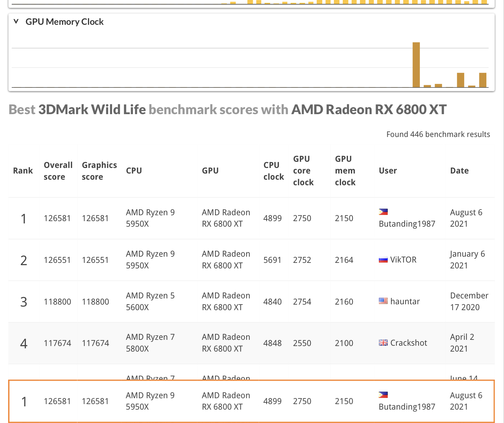Click CPU clock value 4840
This screenshot has height=423, width=504.
coord(272,302)
